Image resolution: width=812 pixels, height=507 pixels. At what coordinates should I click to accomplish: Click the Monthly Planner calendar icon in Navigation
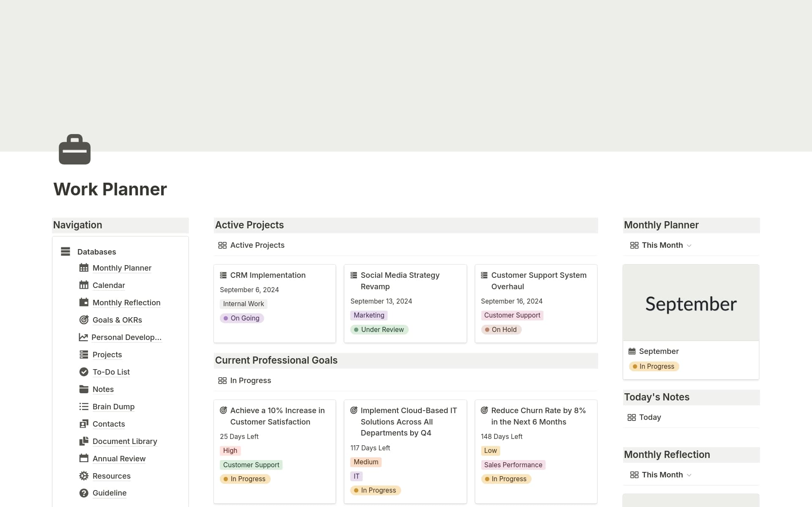(84, 268)
